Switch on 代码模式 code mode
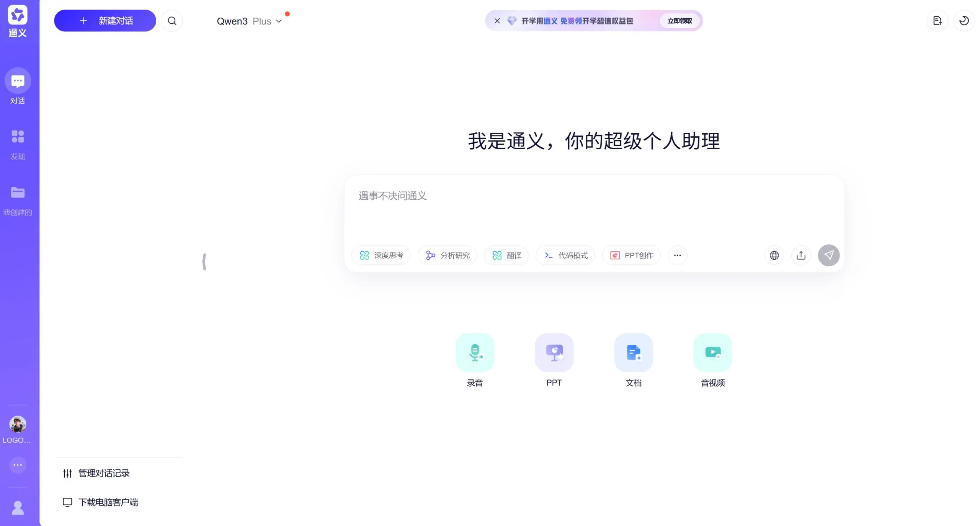 point(565,255)
